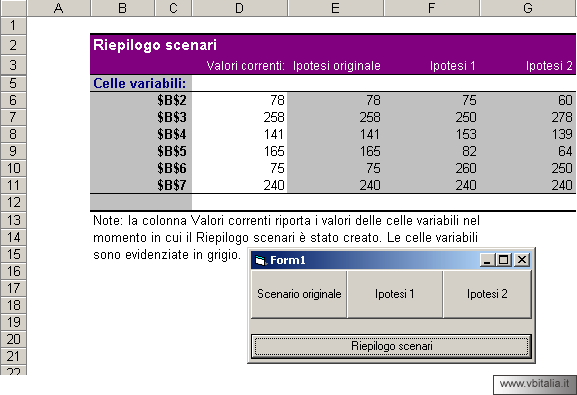This screenshot has width=577, height=395.
Task: Minimize the Form1 window
Action: (488, 260)
